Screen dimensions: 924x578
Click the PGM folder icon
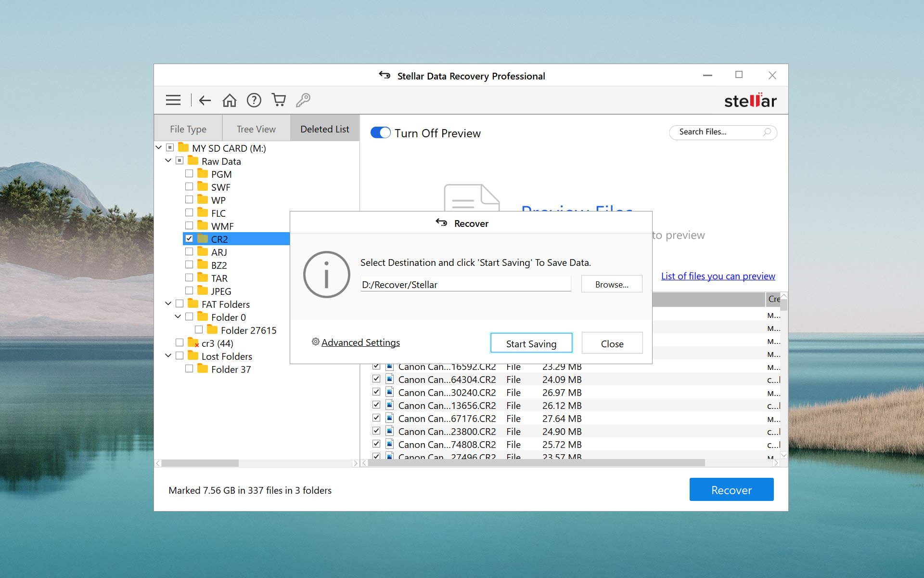(x=203, y=173)
